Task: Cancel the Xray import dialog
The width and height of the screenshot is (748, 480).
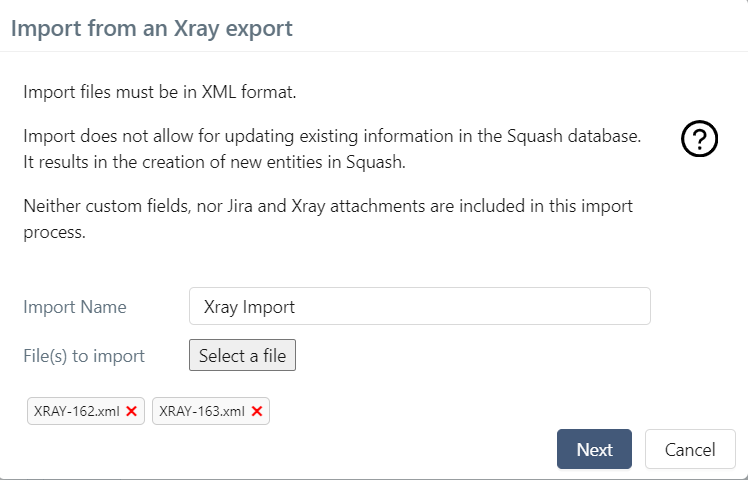Action: pyautogui.click(x=690, y=449)
